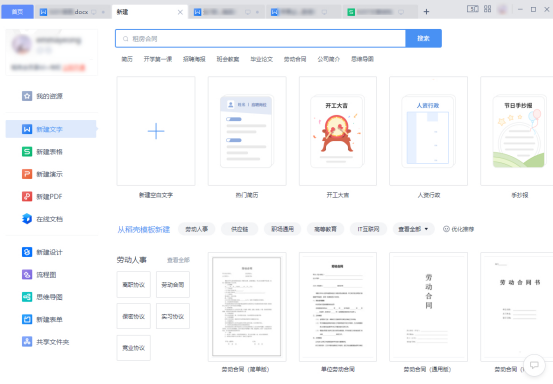Click the magnifier icon in search box

(x=126, y=38)
